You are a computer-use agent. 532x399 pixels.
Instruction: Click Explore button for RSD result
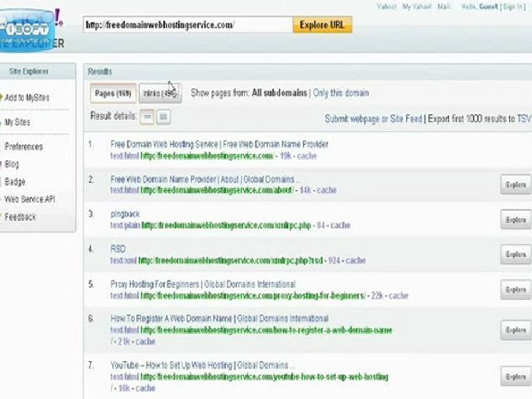pos(516,254)
